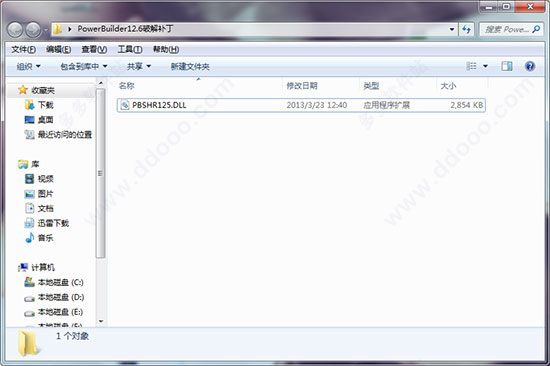The height and width of the screenshot is (366, 550).
Task: Click the 新建文件夹 button
Action: point(190,66)
